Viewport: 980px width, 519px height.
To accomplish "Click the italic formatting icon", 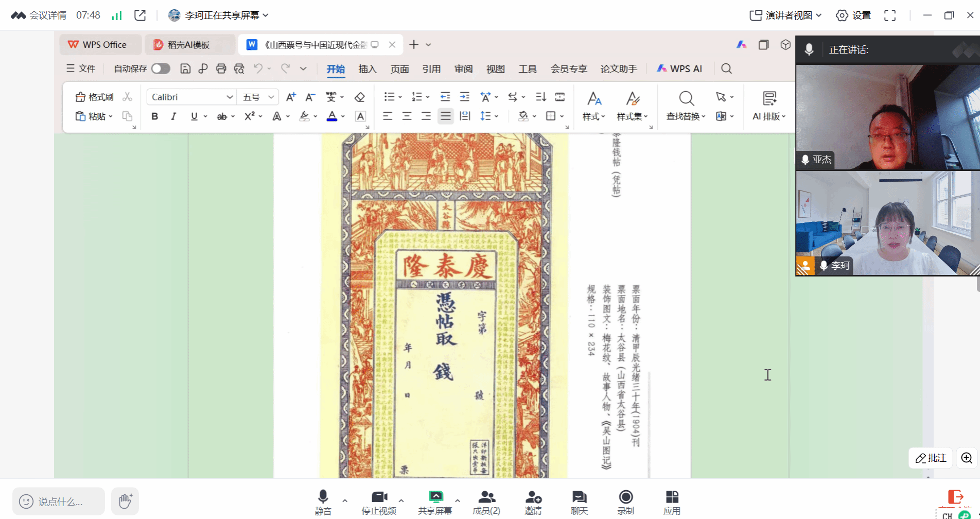I will 174,116.
